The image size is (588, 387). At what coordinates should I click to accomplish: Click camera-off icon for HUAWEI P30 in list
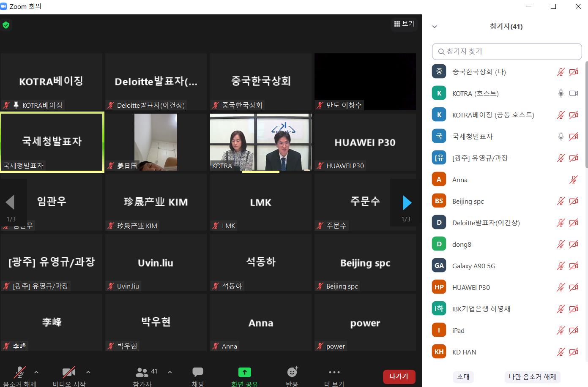pyautogui.click(x=574, y=287)
